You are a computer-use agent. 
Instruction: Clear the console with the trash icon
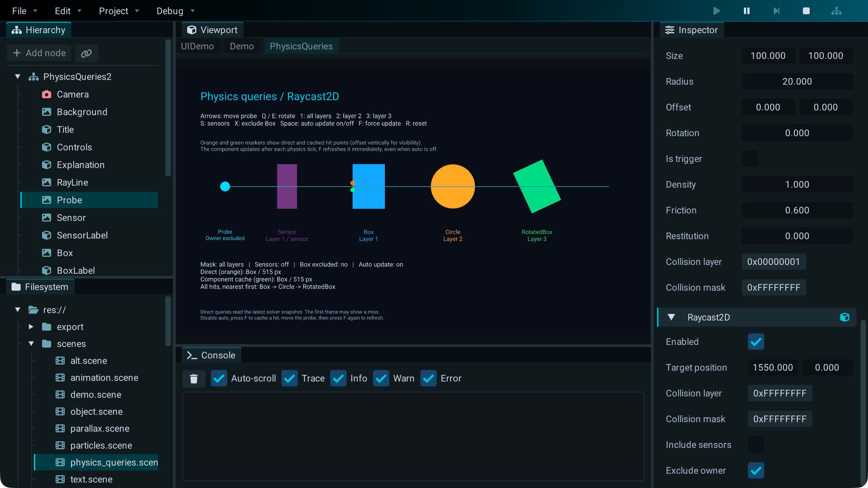click(x=194, y=379)
